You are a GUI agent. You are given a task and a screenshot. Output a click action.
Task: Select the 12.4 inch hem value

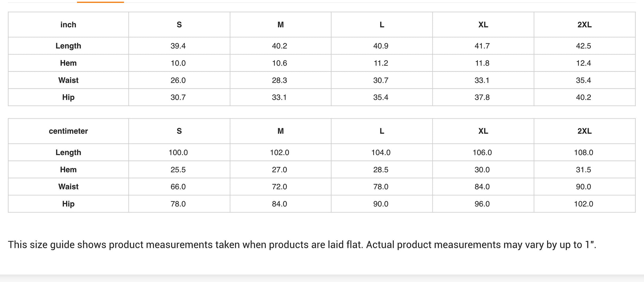tap(583, 63)
